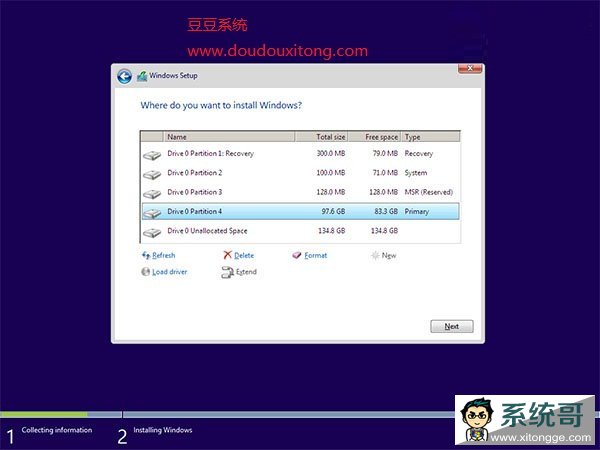Click the Windows Setup title icon
Screen dimensions: 600x450
point(142,76)
